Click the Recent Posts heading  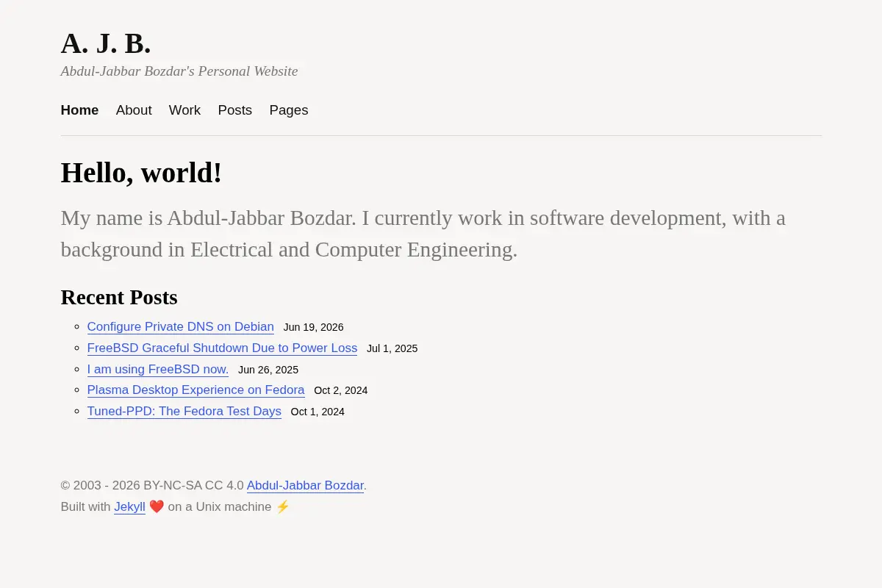coord(119,297)
